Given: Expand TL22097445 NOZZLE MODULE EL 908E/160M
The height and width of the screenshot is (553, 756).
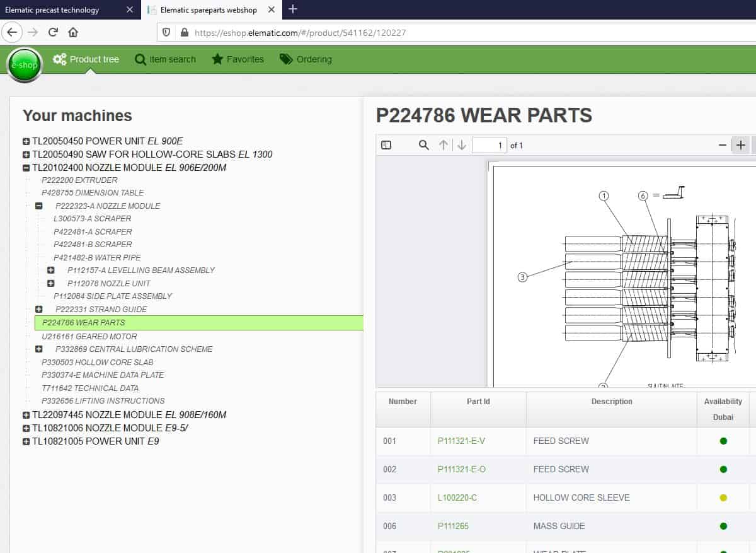Looking at the screenshot, I should 26,415.
